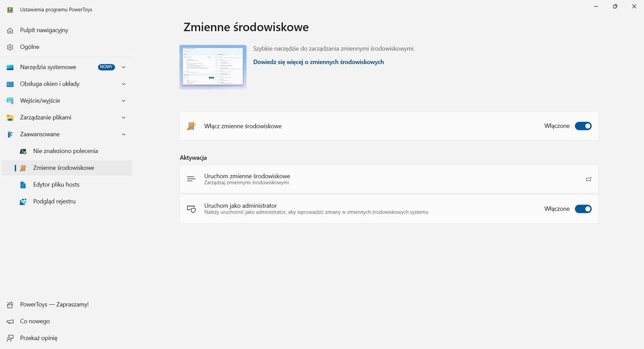Click the restore window button
This screenshot has height=349, width=644.
[x=615, y=7]
